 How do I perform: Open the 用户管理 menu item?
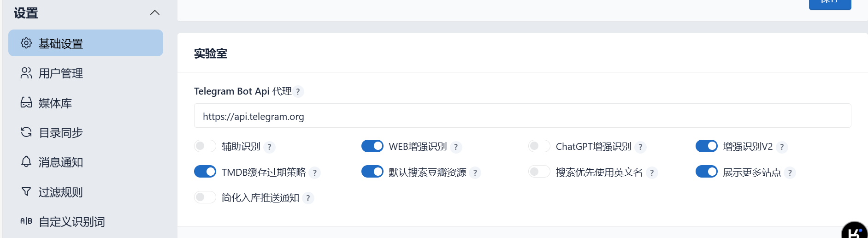coord(86,73)
